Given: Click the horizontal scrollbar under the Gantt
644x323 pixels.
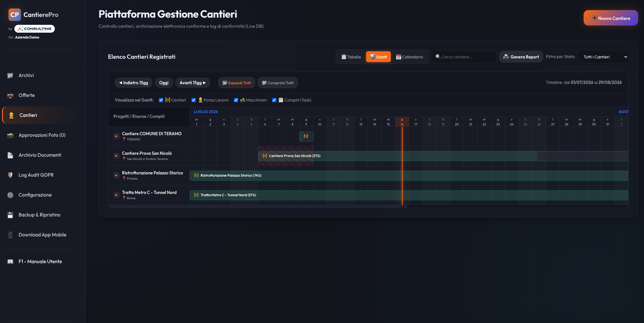Looking at the screenshot, I should click(258, 206).
